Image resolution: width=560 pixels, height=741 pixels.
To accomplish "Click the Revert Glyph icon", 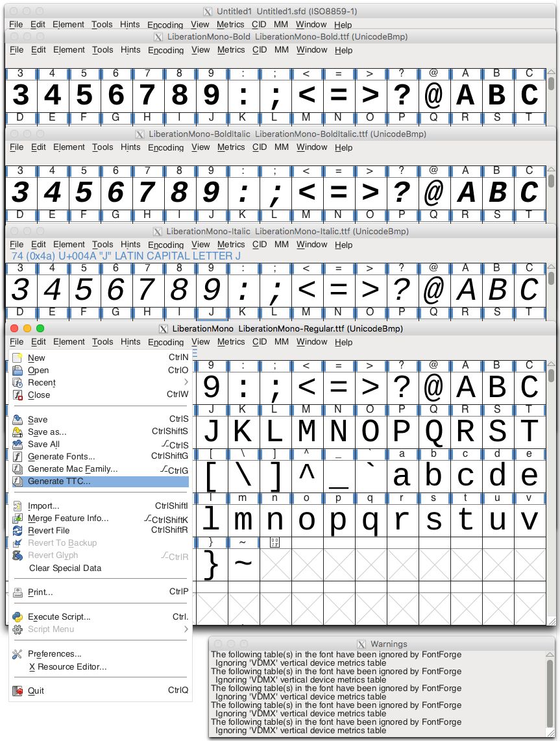I will (18, 555).
